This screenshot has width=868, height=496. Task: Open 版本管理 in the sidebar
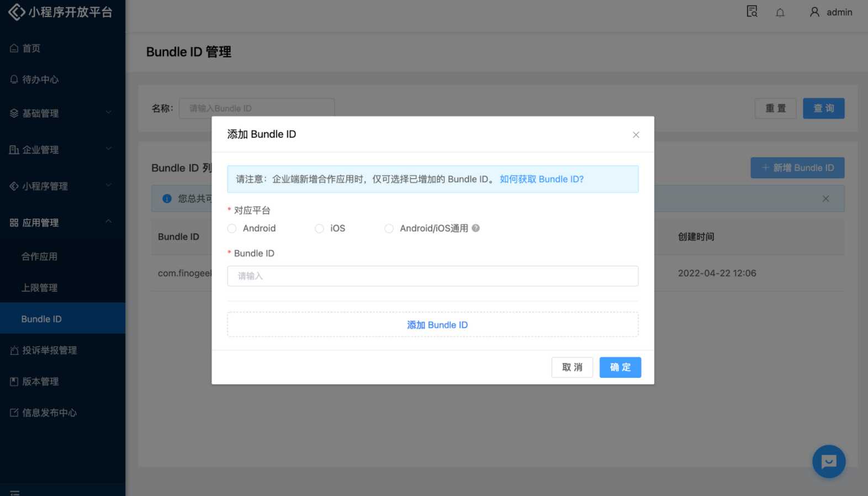pyautogui.click(x=62, y=382)
